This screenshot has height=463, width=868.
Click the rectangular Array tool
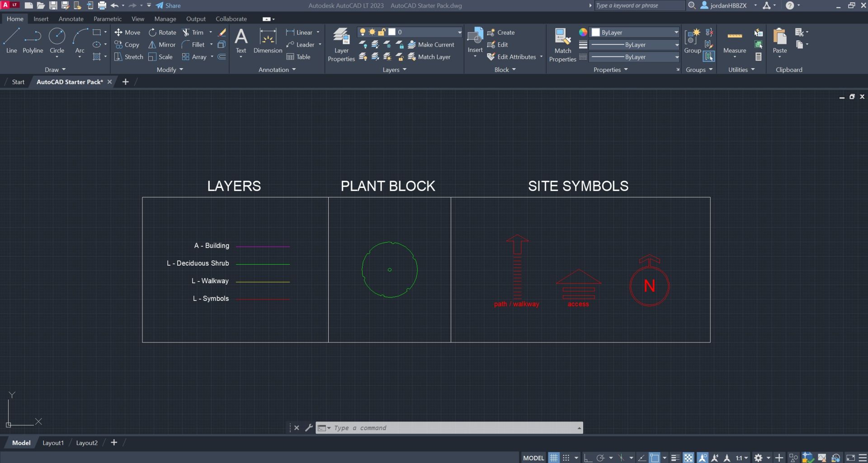click(194, 57)
